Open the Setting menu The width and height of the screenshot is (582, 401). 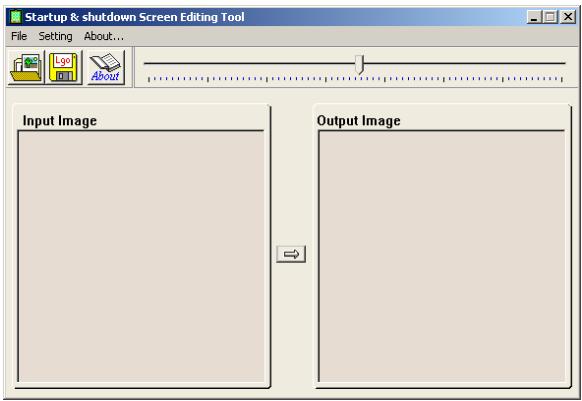(x=55, y=36)
